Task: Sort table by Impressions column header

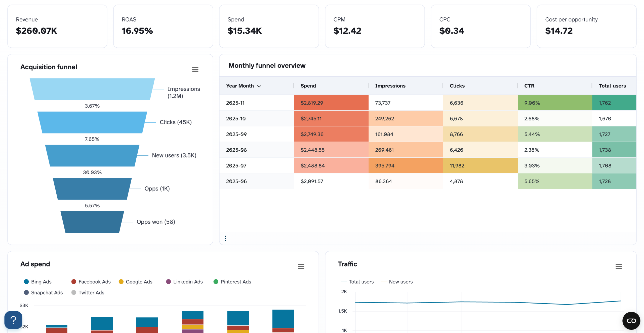Action: 406,86
